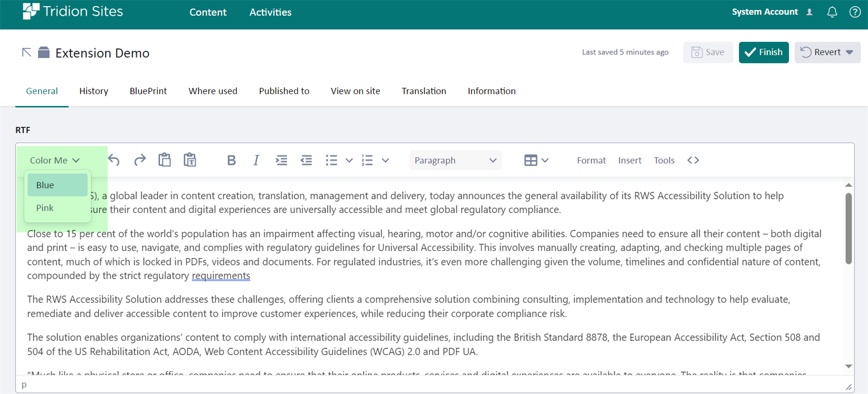Choose Pink from Color Me menu
Viewport: 868px width, 394px height.
(57, 208)
